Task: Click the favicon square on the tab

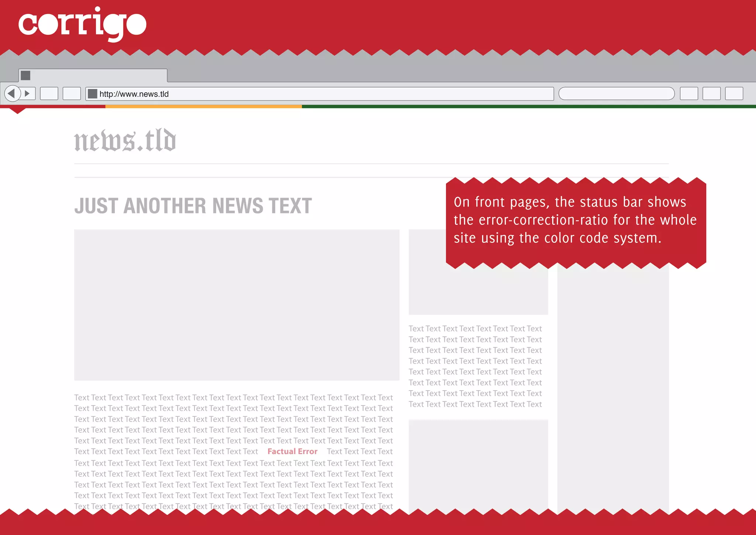Action: click(x=25, y=75)
